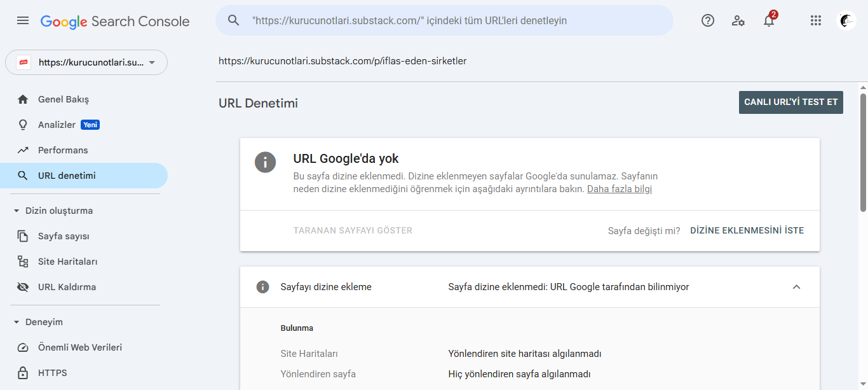
Task: Open the Help question mark icon
Action: click(708, 20)
